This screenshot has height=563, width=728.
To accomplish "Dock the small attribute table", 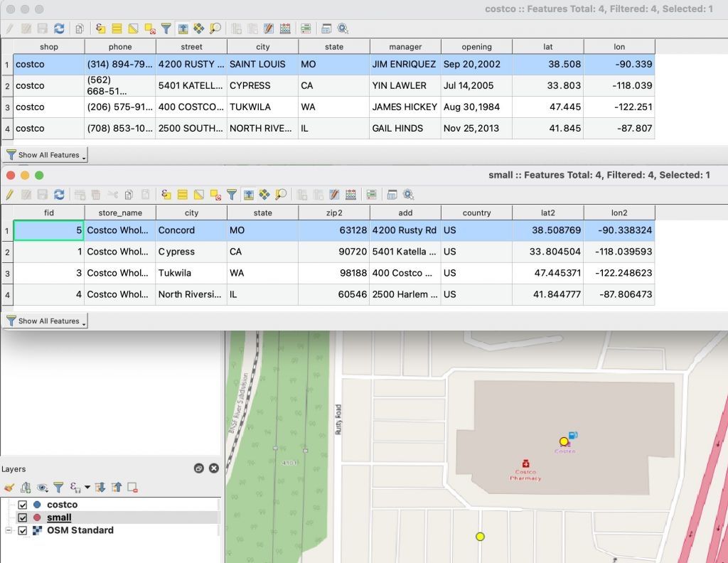I will (392, 195).
